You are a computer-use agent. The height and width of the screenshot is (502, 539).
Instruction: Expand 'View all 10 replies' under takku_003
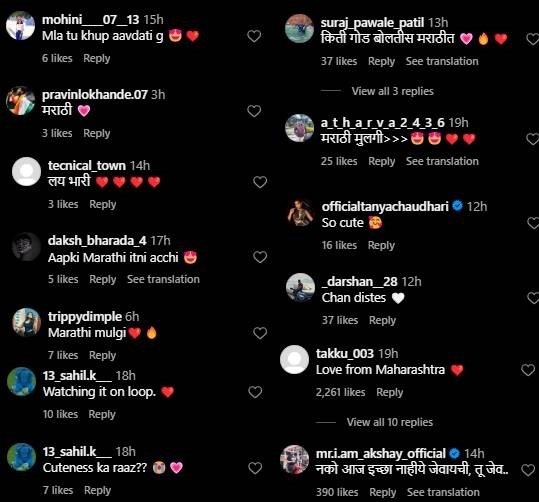pos(389,422)
